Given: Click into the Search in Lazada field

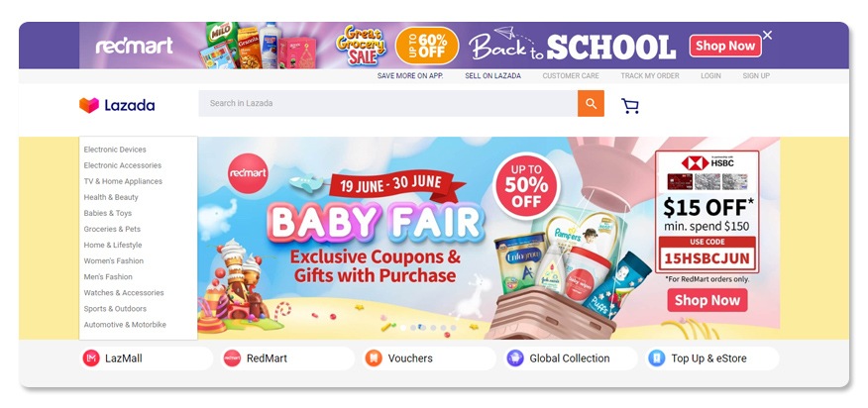Looking at the screenshot, I should click(388, 104).
